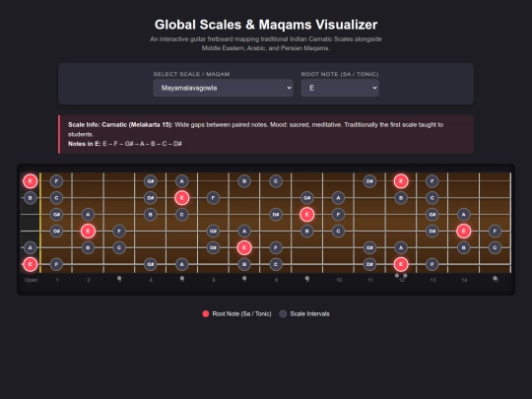The width and height of the screenshot is (532, 399).
Task: Click root E at fret 12, high E string
Action: pyautogui.click(x=401, y=181)
